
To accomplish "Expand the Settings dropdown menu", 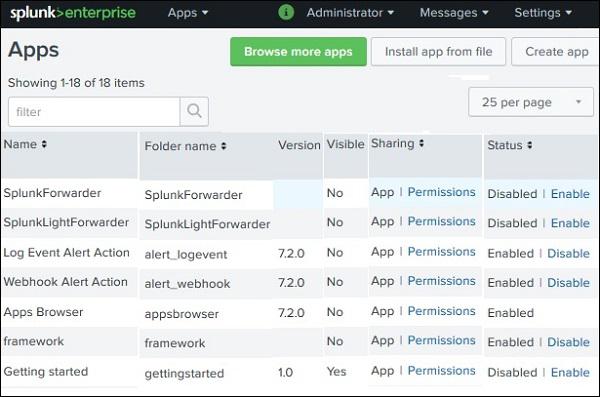I will click(543, 13).
